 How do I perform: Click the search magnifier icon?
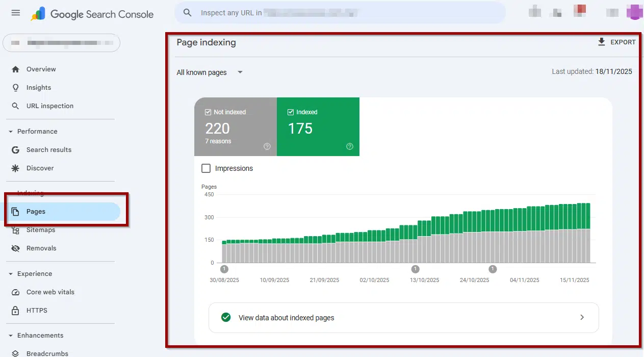[188, 13]
